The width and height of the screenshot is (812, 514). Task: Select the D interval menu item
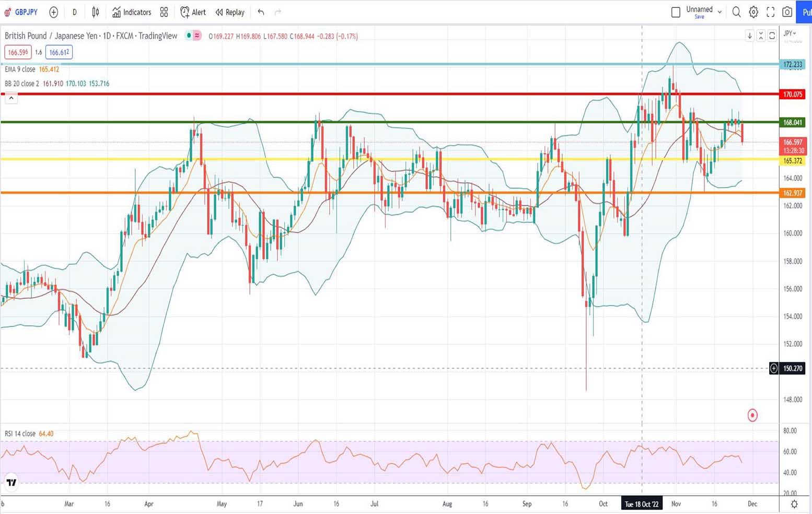tap(74, 12)
